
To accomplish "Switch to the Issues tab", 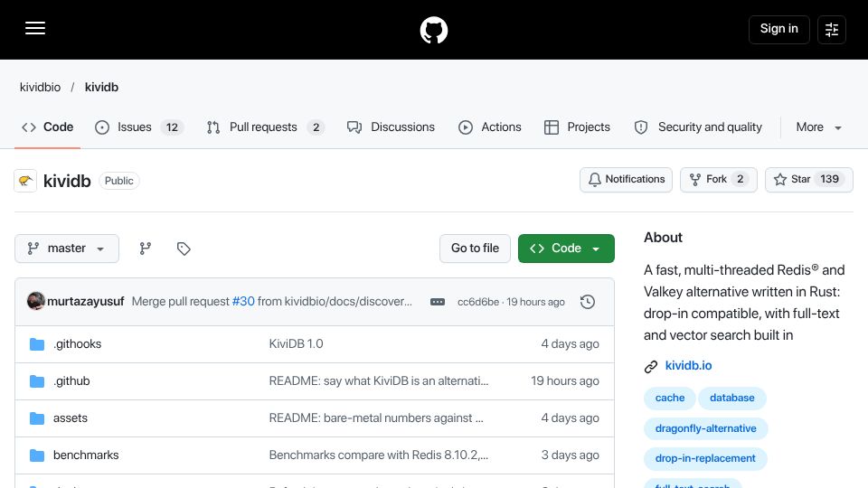I will [139, 127].
